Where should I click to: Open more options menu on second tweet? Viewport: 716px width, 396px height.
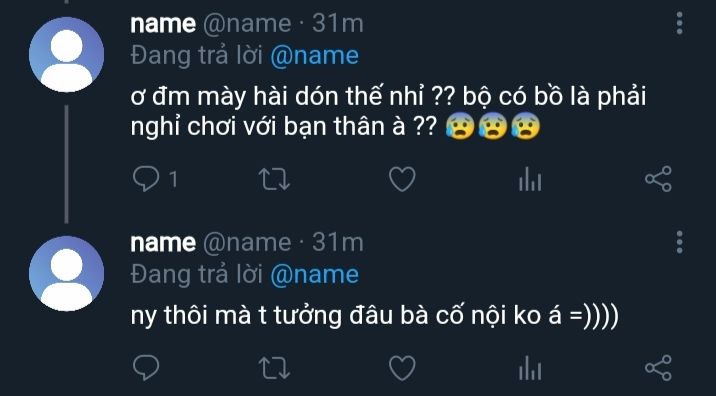pos(679,242)
